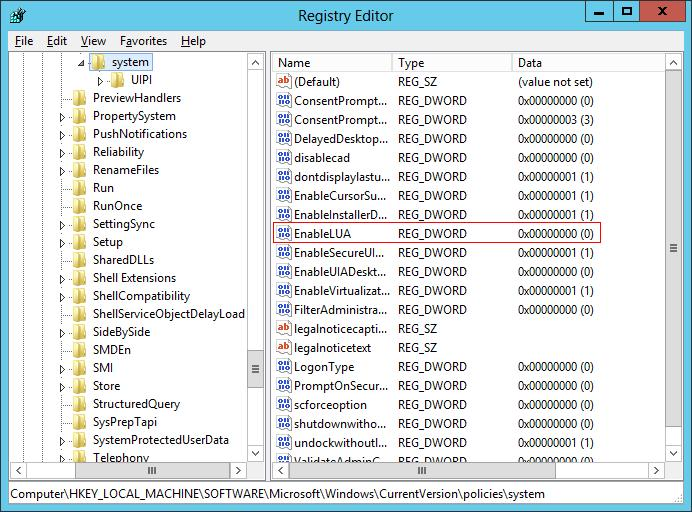Screen dimensions: 692x512
Task: Expand the PropertySystem tree node
Action: point(62,117)
